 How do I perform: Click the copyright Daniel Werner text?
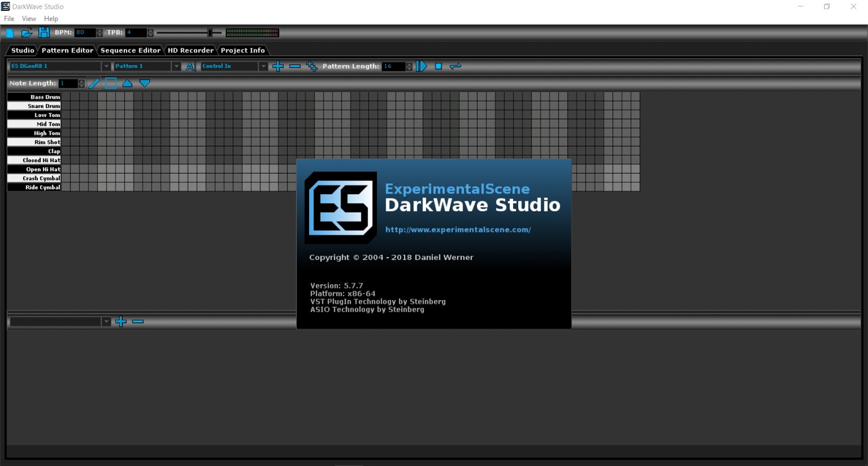391,257
